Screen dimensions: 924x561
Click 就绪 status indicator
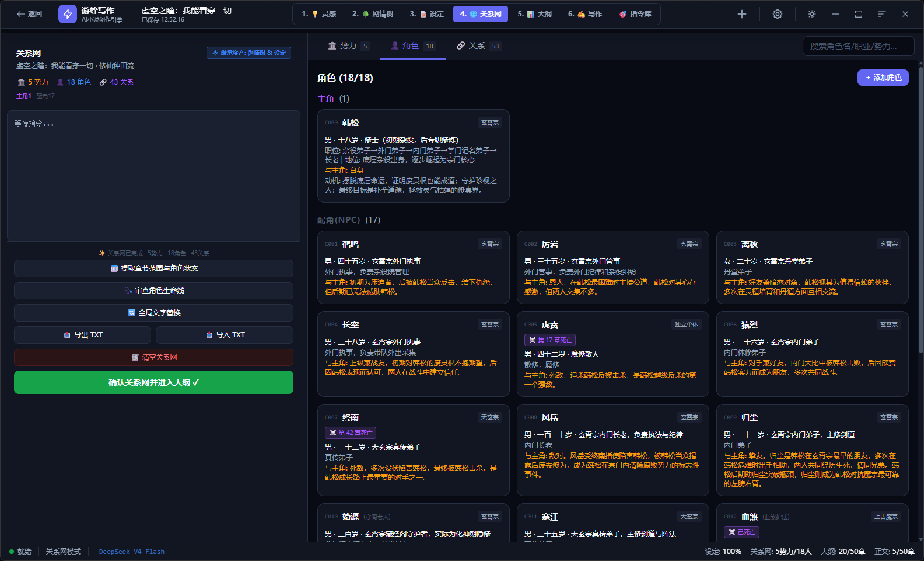20,552
